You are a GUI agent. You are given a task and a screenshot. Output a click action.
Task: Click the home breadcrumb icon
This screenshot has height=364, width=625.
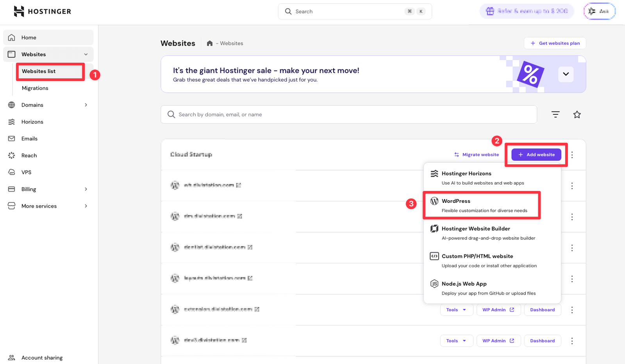pos(210,43)
